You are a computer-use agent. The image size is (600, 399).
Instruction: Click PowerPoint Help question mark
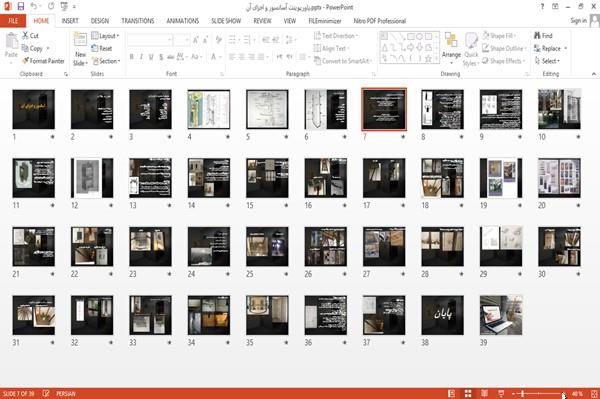point(542,7)
